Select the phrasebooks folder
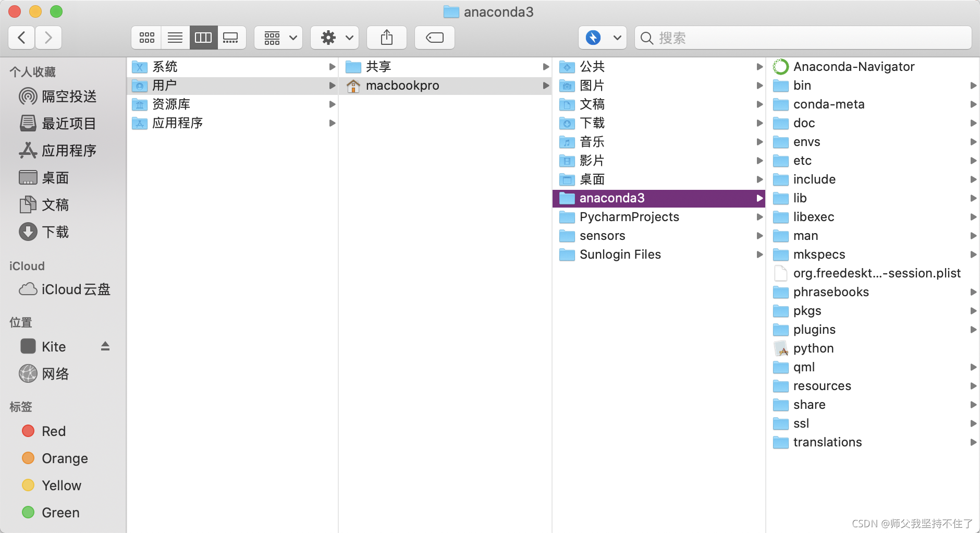This screenshot has width=980, height=533. pos(873,292)
